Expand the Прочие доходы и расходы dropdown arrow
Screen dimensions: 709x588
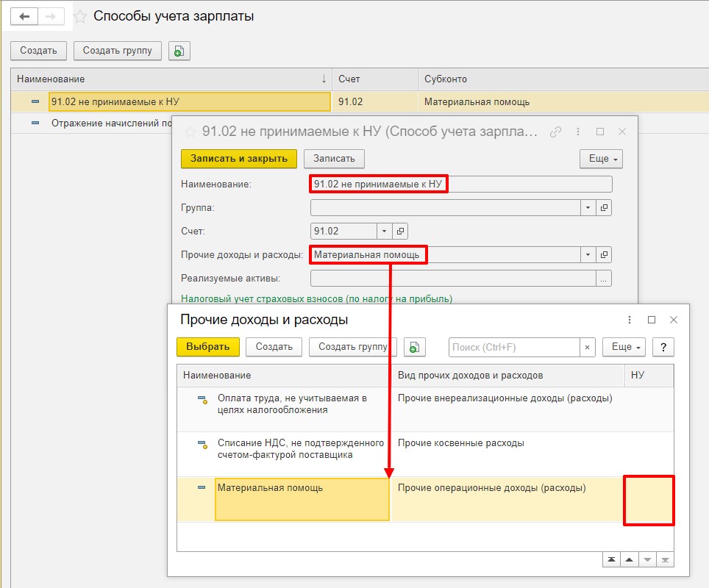click(588, 255)
